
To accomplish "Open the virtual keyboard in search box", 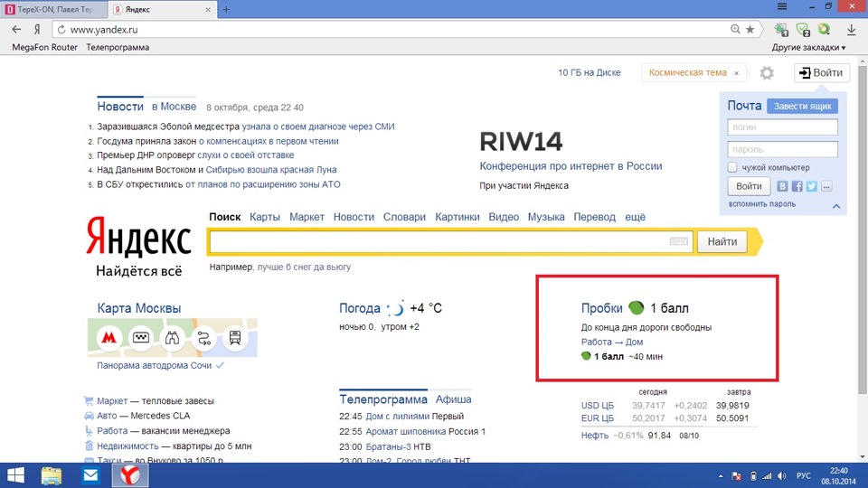I will coord(679,241).
